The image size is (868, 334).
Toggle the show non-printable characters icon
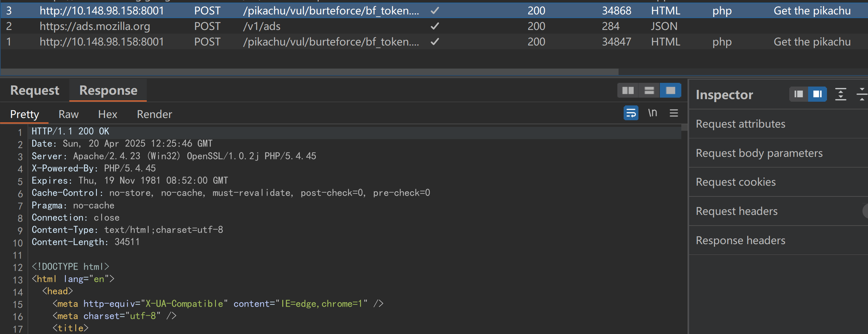(652, 113)
